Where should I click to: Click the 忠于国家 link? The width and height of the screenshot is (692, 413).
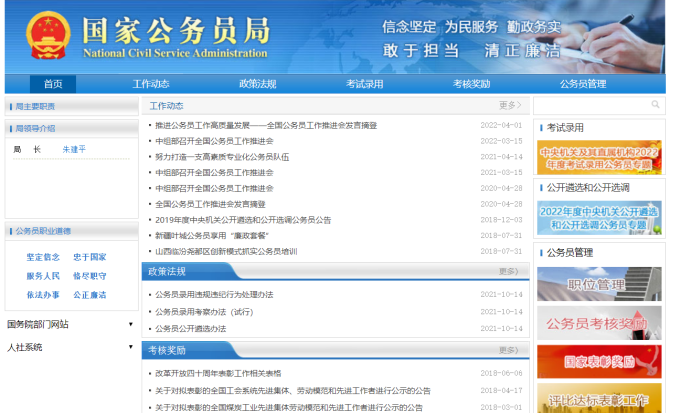point(90,257)
